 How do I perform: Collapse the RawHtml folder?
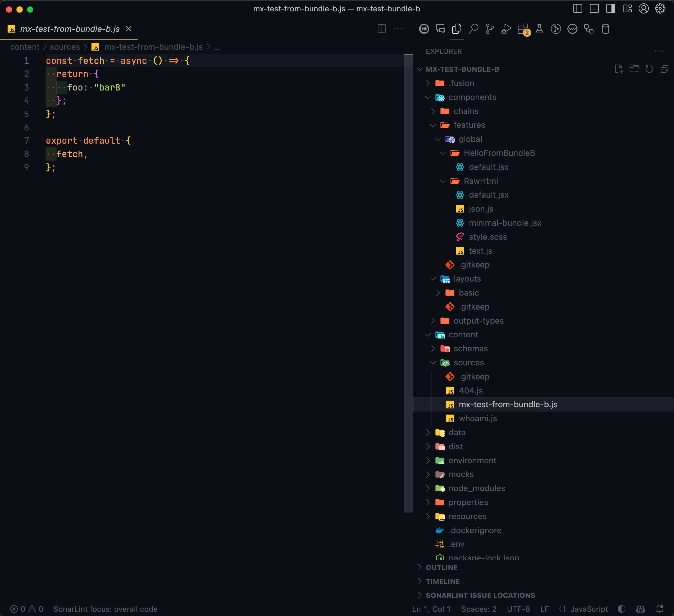pos(543,181)
